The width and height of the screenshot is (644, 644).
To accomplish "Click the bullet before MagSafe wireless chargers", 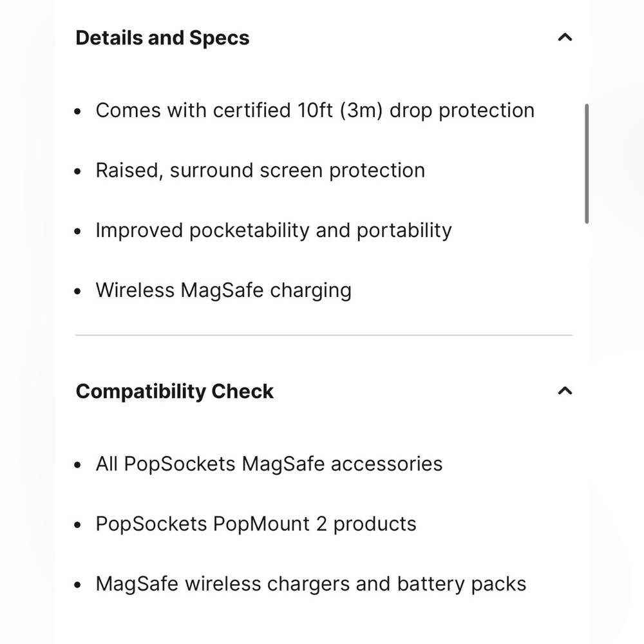I will pyautogui.click(x=78, y=585).
